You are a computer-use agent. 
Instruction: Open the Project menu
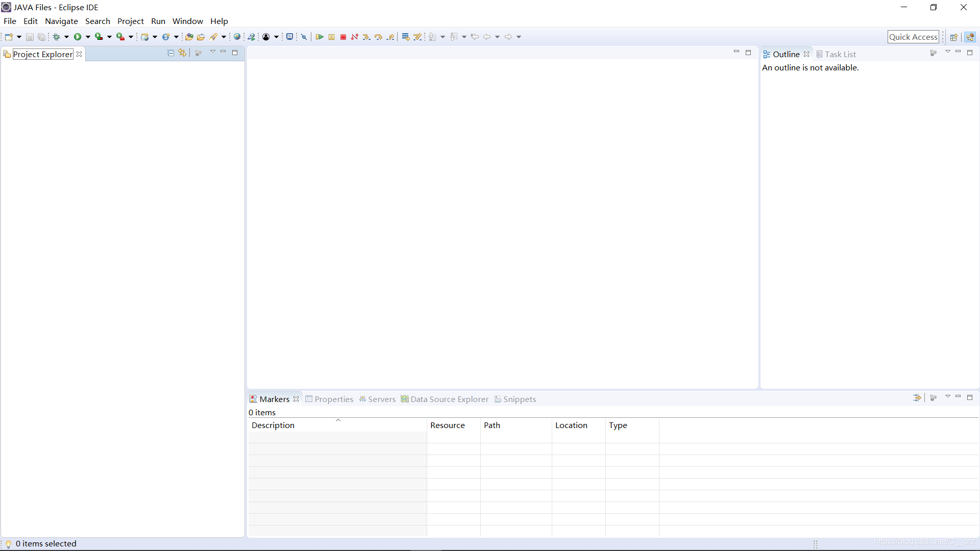tap(131, 21)
